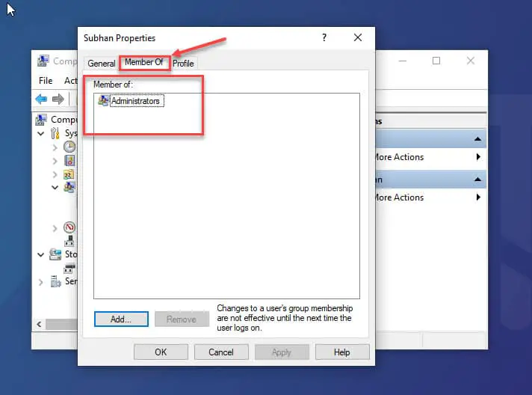
Task: Select the Local Users and Groups icon
Action: click(69, 187)
